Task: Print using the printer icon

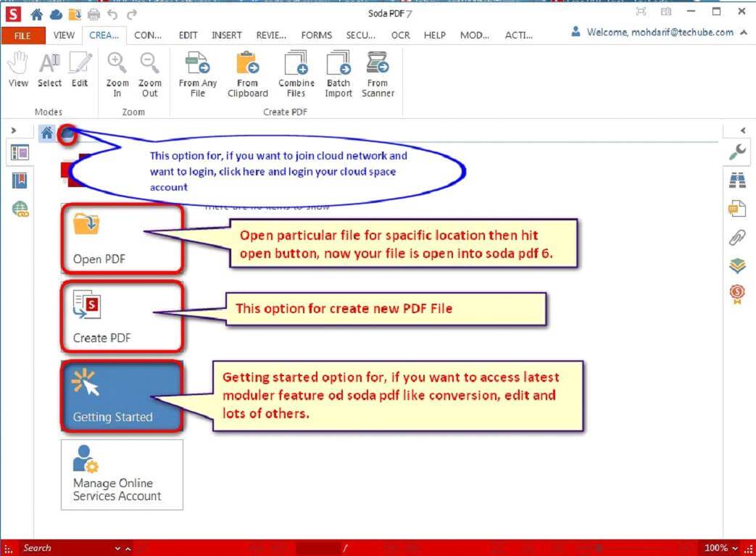Action: 94,14
